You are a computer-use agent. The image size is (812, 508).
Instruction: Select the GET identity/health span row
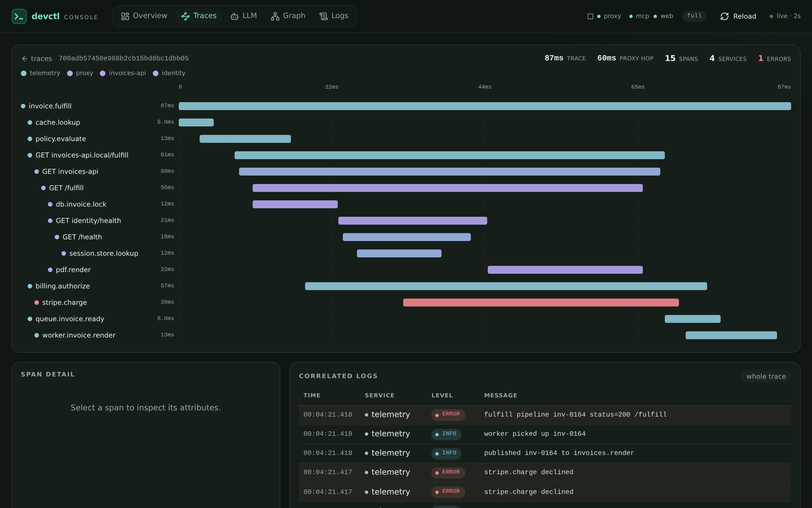pos(406,220)
